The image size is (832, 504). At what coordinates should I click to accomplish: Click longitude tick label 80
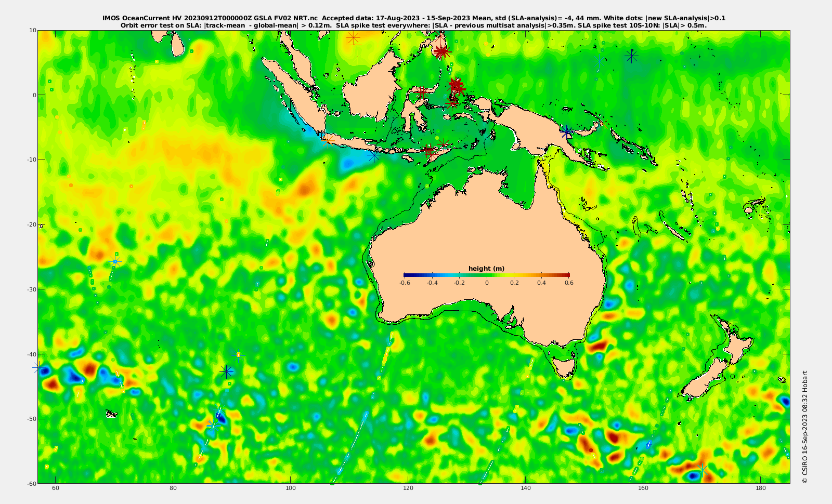[173, 488]
